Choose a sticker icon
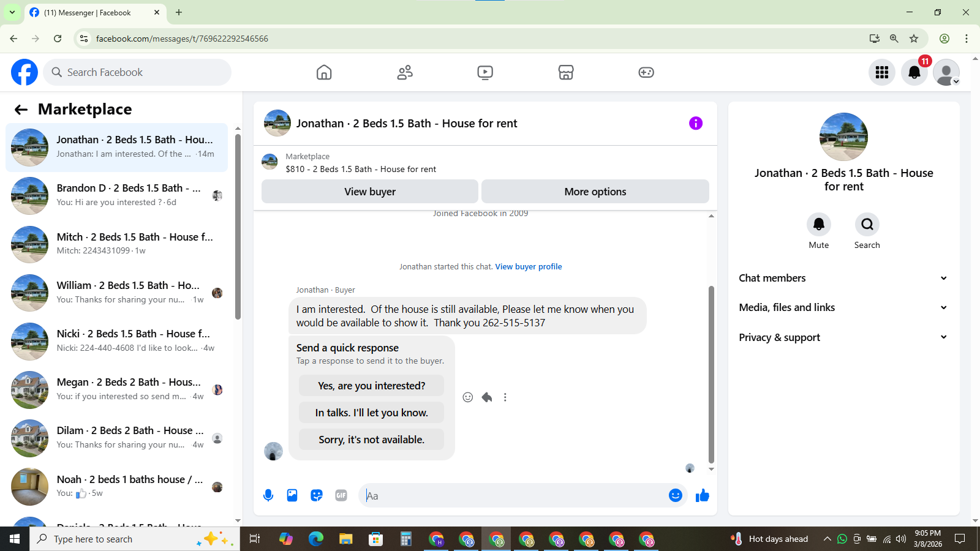Screen dimensions: 980x551 317,495
